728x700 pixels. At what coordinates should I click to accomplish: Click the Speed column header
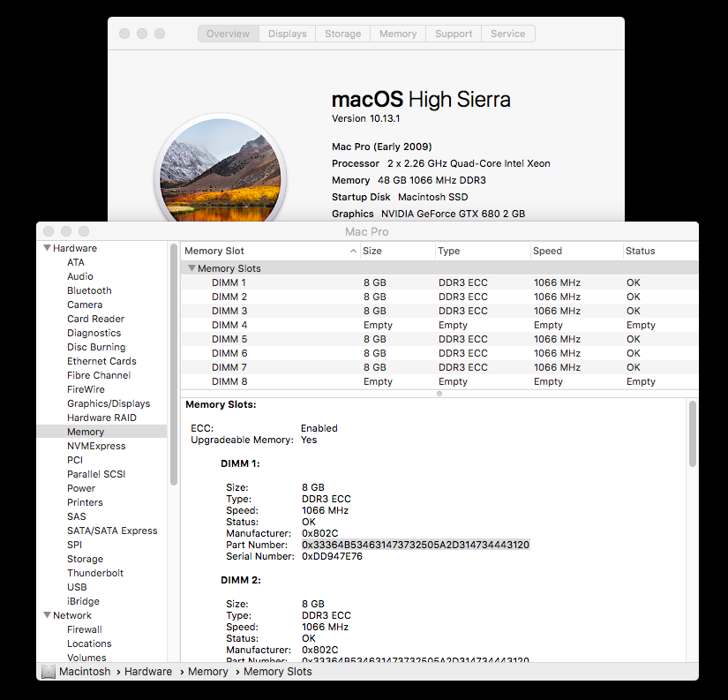click(x=576, y=251)
